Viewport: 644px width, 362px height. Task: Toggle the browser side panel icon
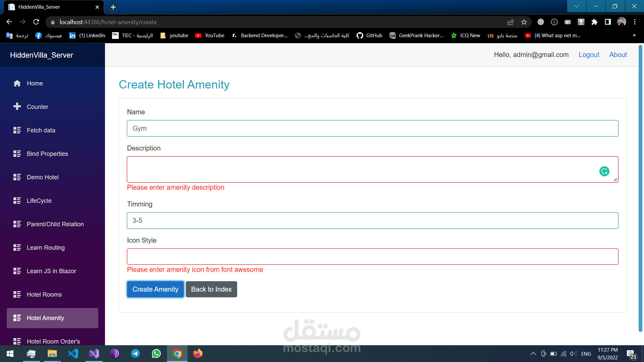tap(608, 22)
